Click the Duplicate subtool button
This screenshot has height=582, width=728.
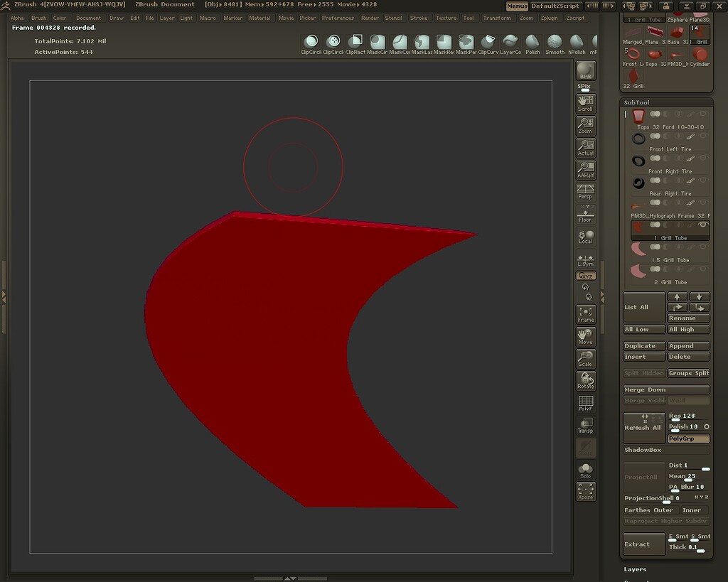[x=643, y=345]
